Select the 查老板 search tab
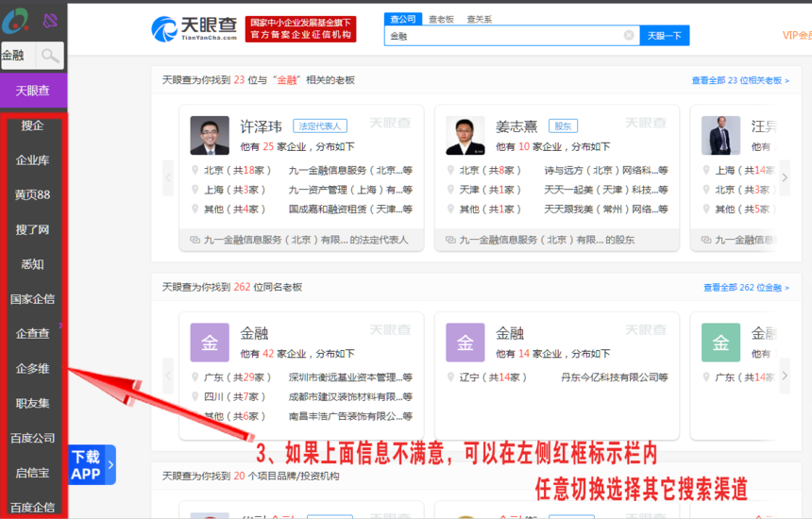 (x=441, y=19)
